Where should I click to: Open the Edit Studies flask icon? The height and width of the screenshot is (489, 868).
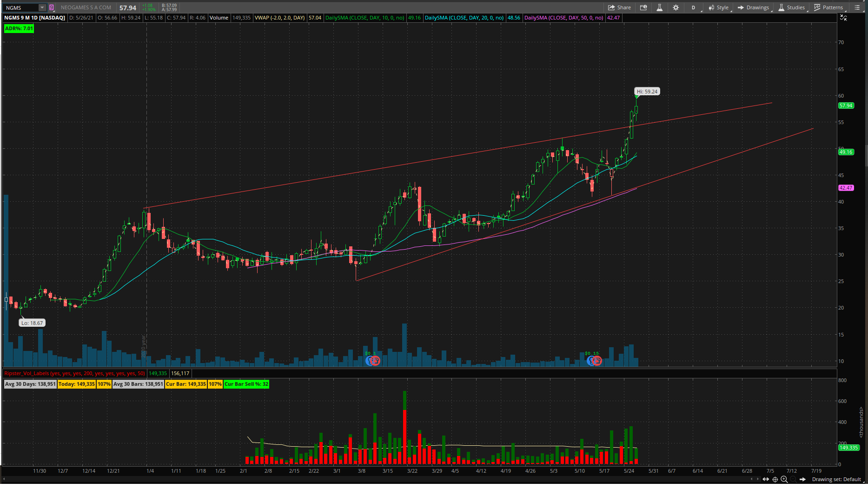(x=659, y=7)
